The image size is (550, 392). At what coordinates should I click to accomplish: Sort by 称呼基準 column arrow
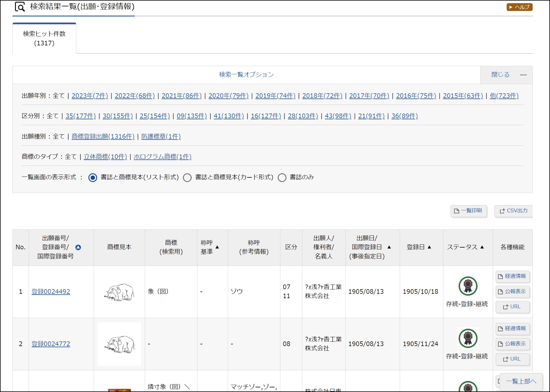click(x=217, y=247)
